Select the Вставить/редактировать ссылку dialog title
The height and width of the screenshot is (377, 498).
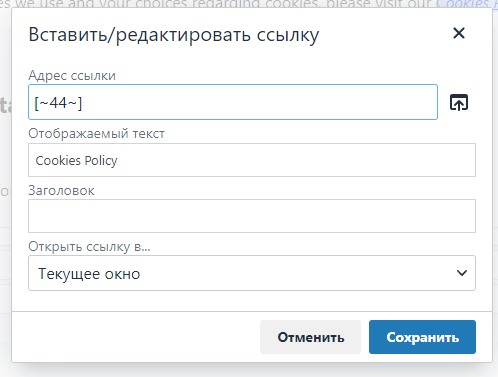pyautogui.click(x=174, y=35)
